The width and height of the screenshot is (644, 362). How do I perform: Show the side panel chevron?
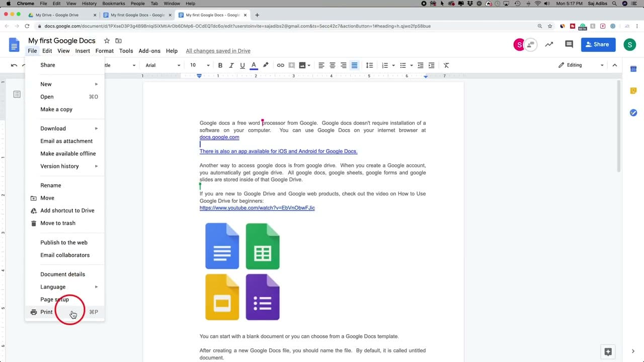pos(633,351)
